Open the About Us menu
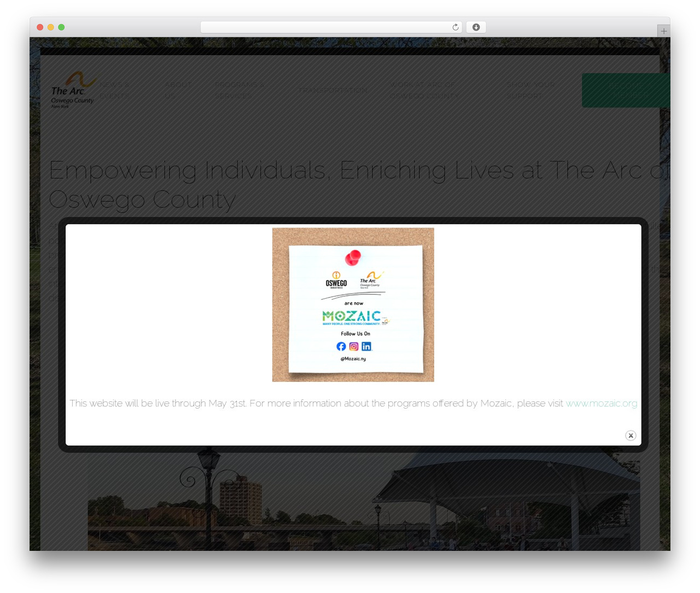 click(x=178, y=90)
